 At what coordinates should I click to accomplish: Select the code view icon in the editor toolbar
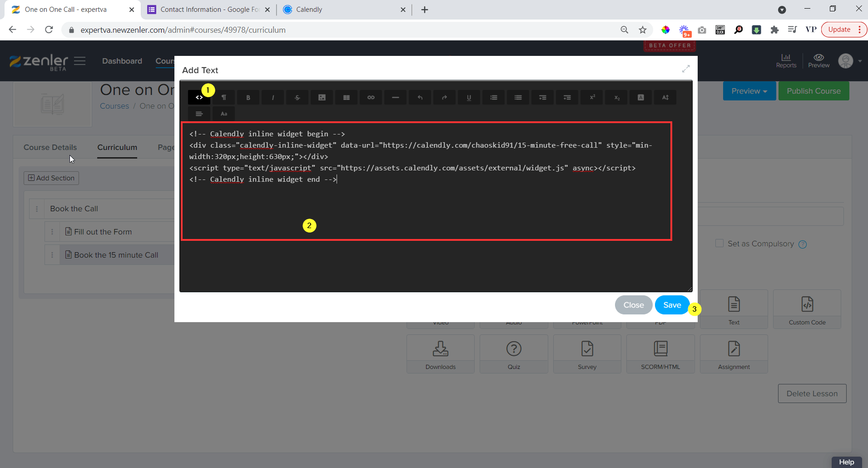pos(199,97)
